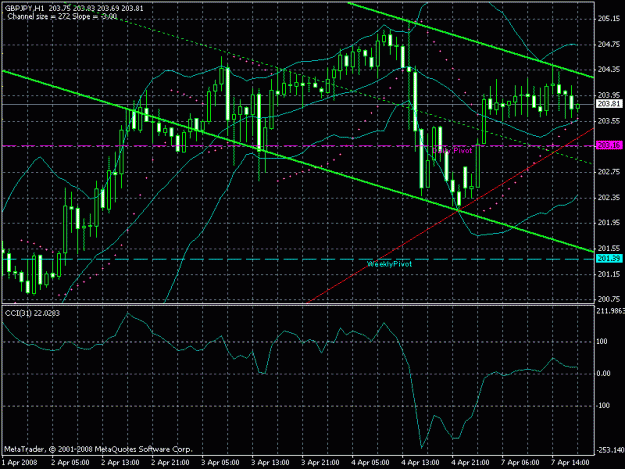Click the CCI(31) 22.0283 indicator label
The width and height of the screenshot is (625, 469).
coord(32,313)
